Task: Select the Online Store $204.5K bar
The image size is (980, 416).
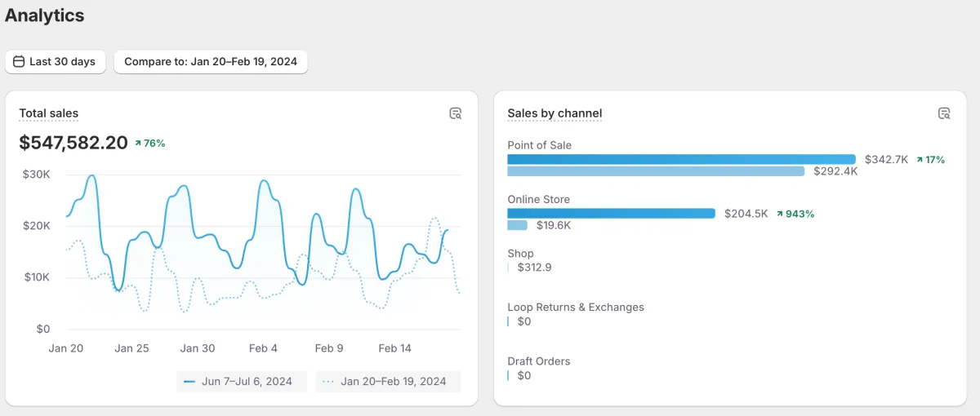Action: pyautogui.click(x=612, y=214)
